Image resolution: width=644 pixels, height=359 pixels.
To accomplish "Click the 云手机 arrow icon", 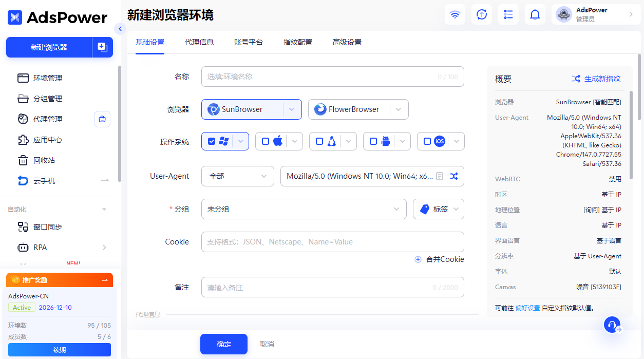I will 105,181.
